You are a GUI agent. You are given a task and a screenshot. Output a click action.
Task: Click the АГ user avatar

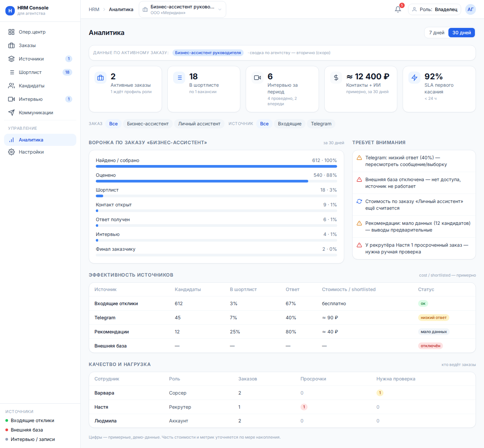pyautogui.click(x=471, y=9)
